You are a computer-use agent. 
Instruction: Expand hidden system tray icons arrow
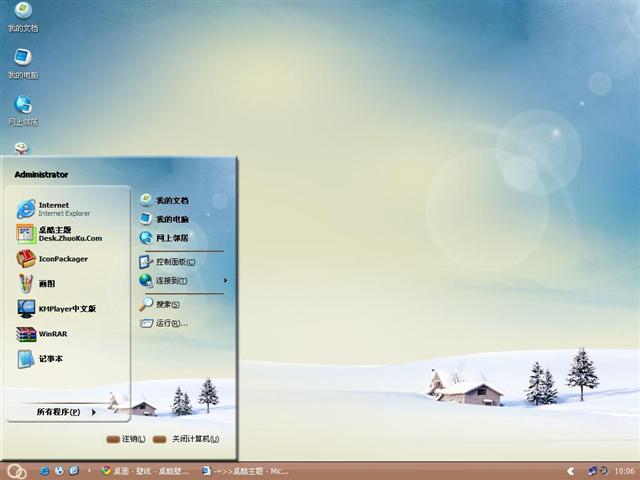coord(571,471)
